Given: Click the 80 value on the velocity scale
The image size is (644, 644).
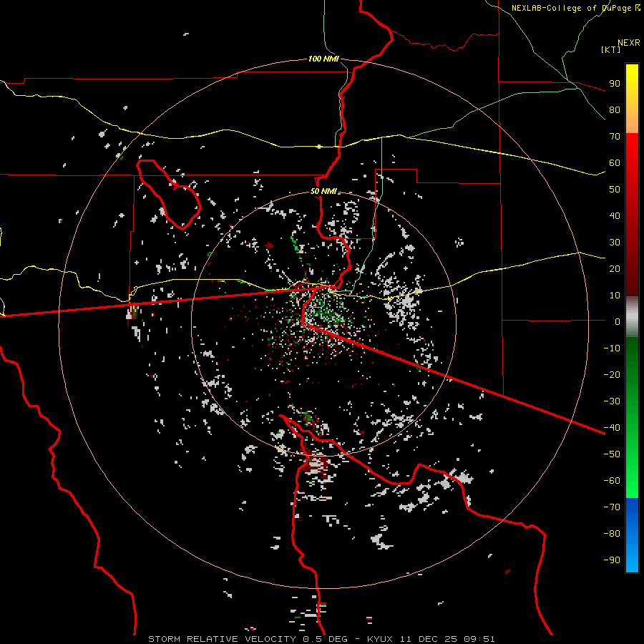Looking at the screenshot, I should (x=615, y=109).
